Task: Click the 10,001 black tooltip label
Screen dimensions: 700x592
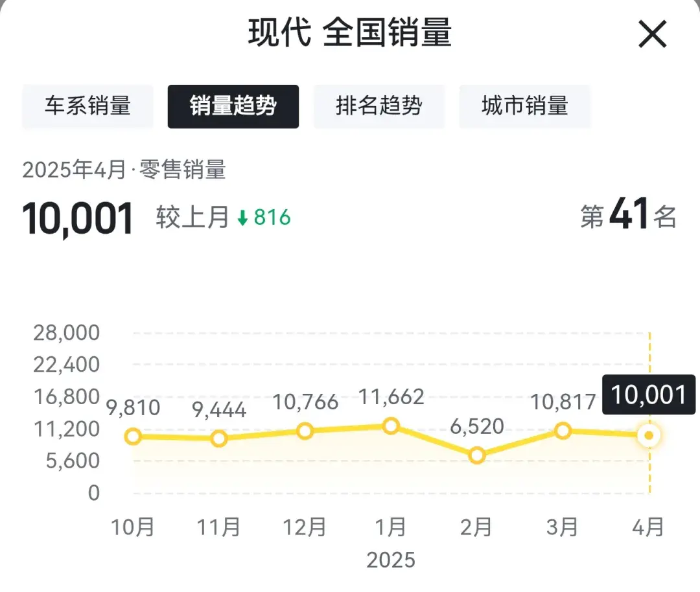Action: (x=649, y=395)
